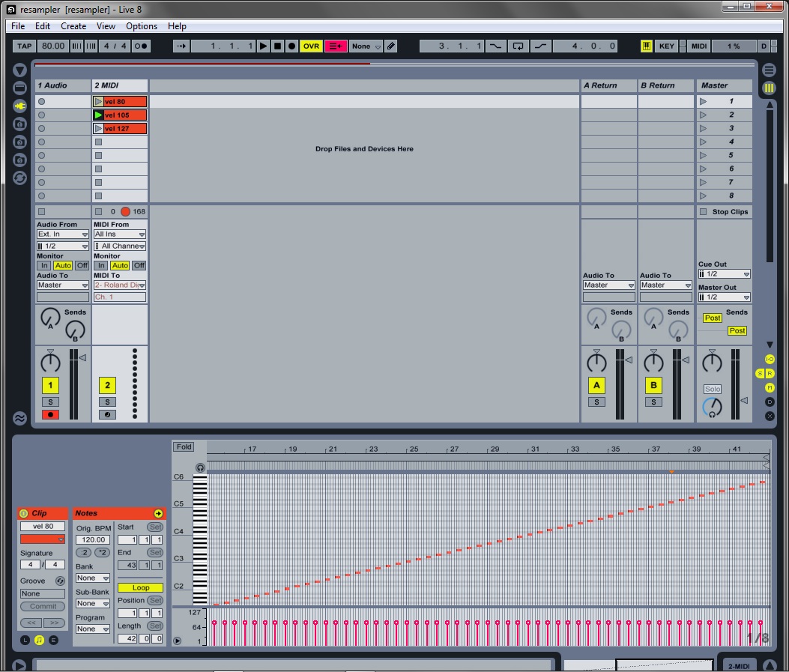The height and width of the screenshot is (672, 789).
Task: Select the yellow Plug-In Device Browser icon
Action: [19, 106]
